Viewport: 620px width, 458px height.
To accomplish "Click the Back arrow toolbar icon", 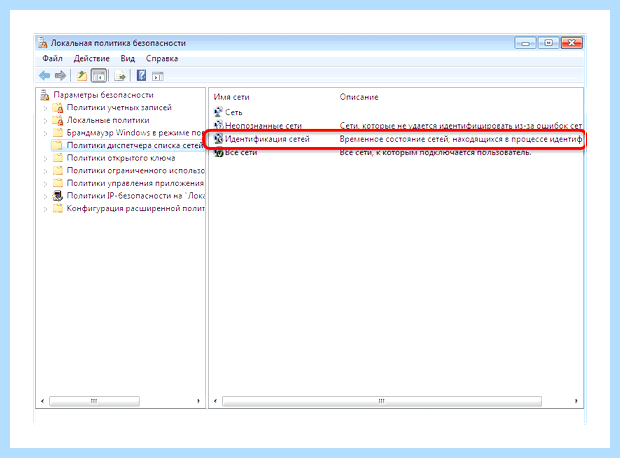I will point(44,76).
